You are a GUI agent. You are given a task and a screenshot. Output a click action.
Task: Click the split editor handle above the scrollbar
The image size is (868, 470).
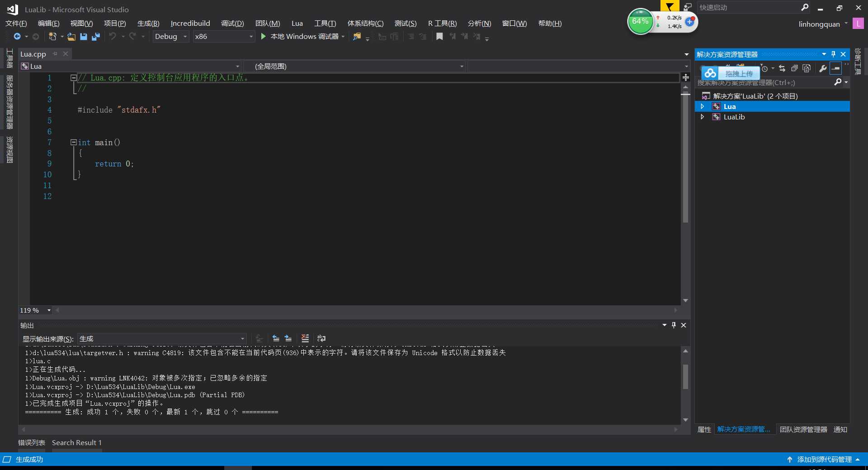pos(686,78)
